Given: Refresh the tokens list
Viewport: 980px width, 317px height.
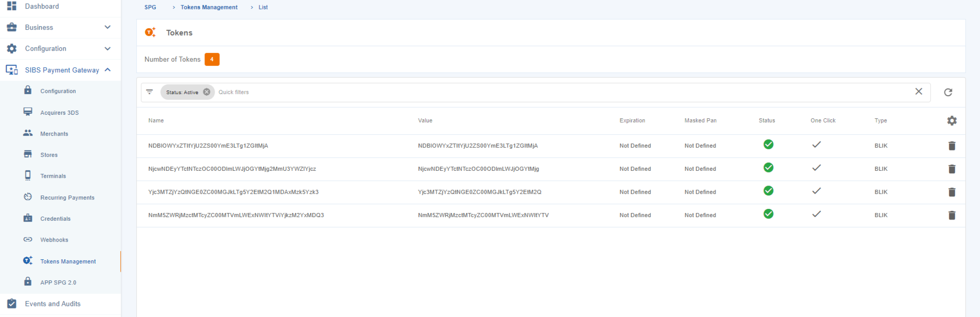Looking at the screenshot, I should [948, 93].
